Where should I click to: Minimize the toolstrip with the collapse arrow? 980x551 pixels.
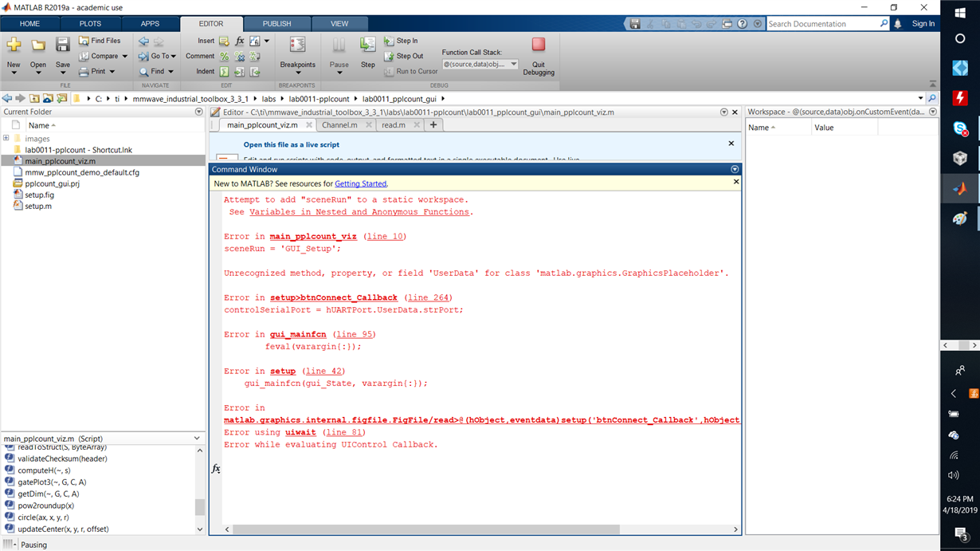pos(933,84)
